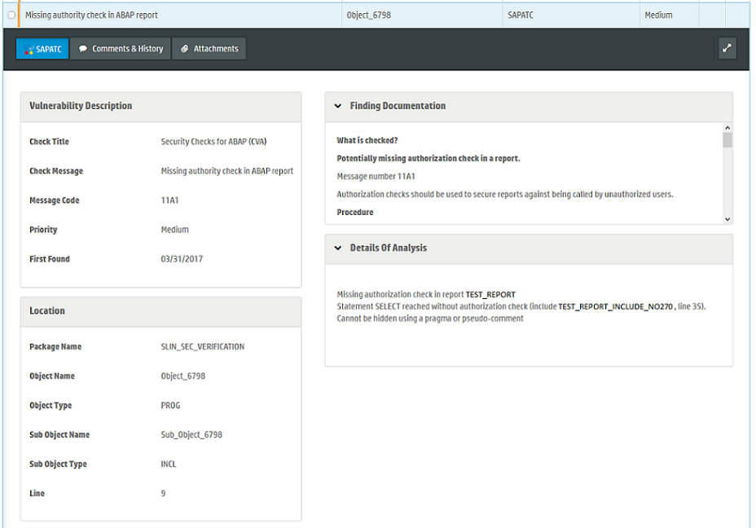Click the row title 'Missing authority check in ABAP report'
This screenshot has width=756, height=532.
[x=91, y=15]
